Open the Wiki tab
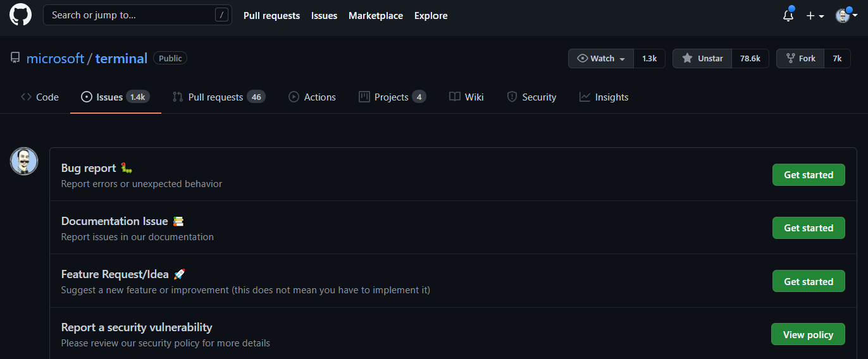 pos(466,97)
